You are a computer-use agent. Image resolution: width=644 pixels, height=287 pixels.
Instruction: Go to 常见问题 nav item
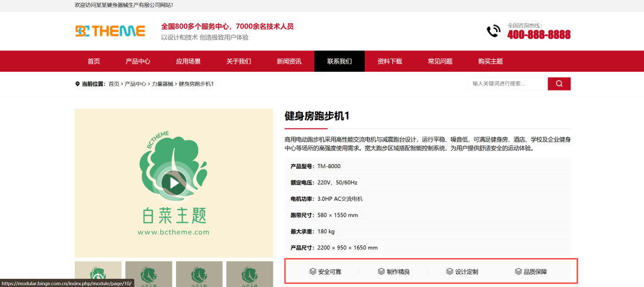pyautogui.click(x=440, y=61)
